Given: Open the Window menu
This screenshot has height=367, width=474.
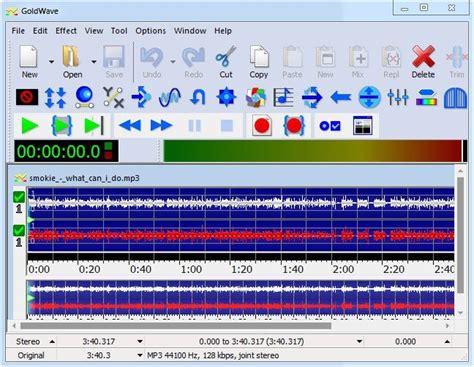Looking at the screenshot, I should pyautogui.click(x=190, y=31).
